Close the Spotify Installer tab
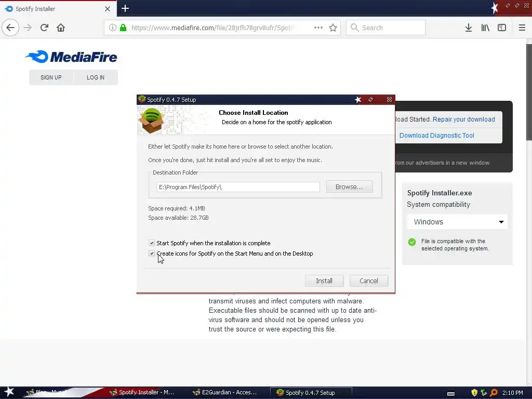 tap(108, 9)
